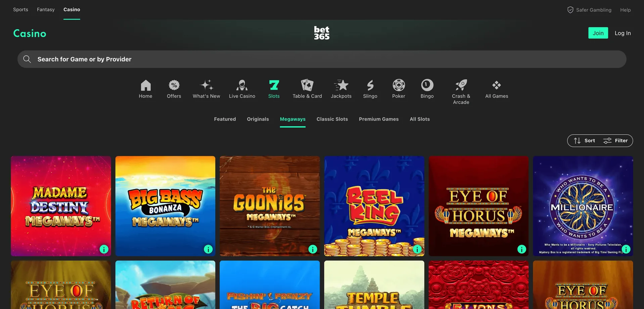Open Safer Gambling link text
The width and height of the screenshot is (644, 309).
pyautogui.click(x=594, y=10)
